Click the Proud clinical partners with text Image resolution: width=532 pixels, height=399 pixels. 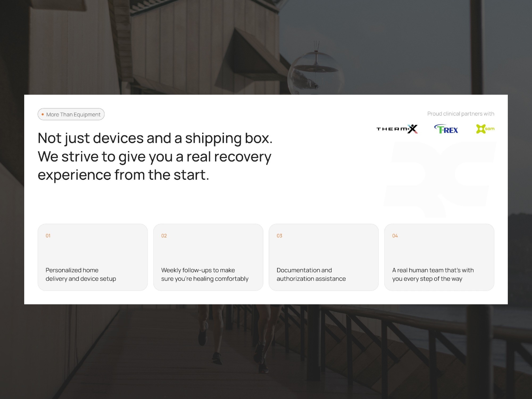460,114
